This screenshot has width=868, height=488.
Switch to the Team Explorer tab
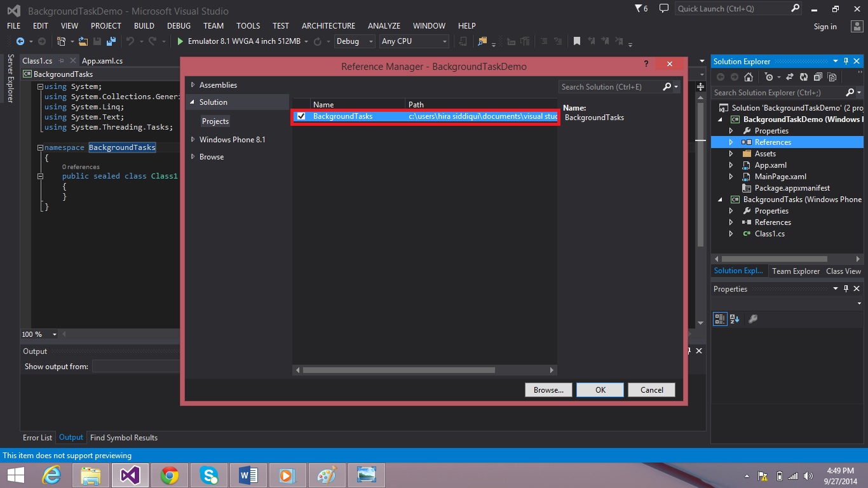796,271
